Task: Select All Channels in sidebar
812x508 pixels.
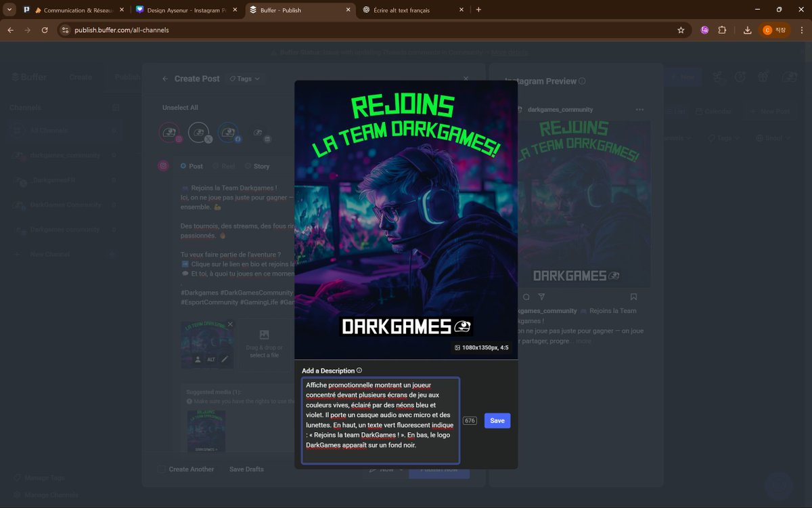Action: pyautogui.click(x=64, y=130)
